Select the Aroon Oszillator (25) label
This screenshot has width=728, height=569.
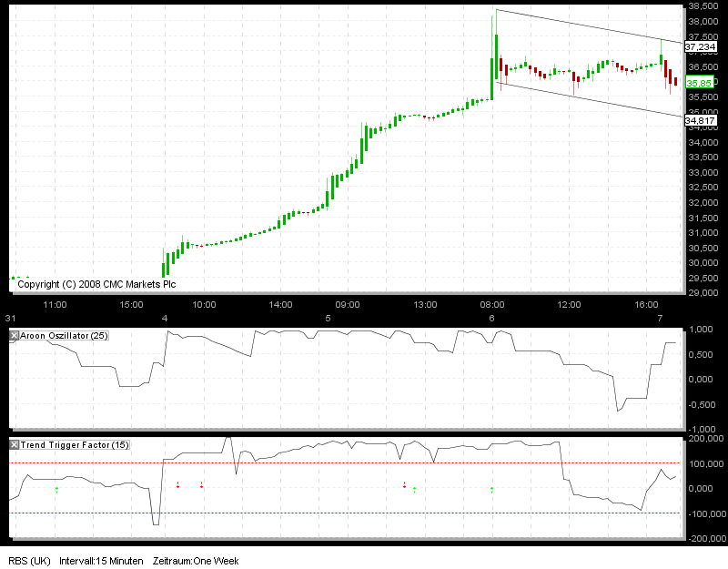[64, 335]
